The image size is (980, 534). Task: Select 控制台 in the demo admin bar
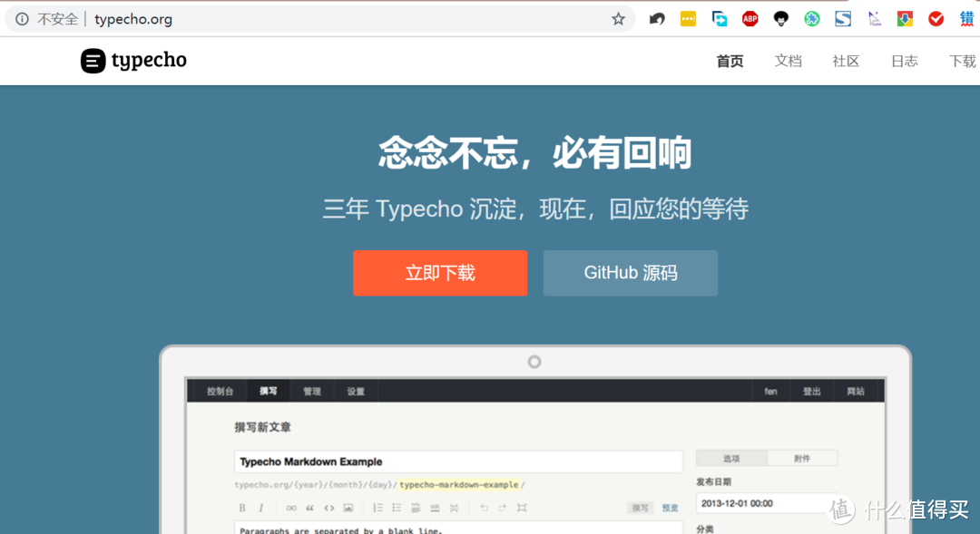point(220,392)
